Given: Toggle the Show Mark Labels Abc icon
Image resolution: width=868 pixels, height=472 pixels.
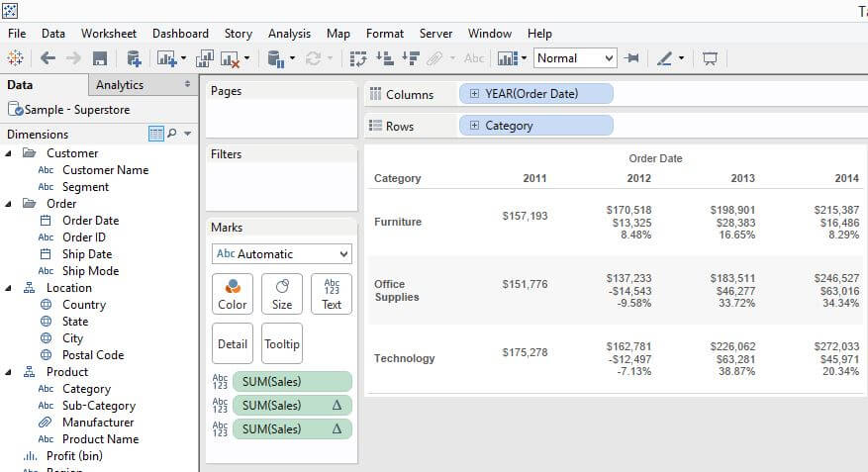Looking at the screenshot, I should click(x=474, y=58).
